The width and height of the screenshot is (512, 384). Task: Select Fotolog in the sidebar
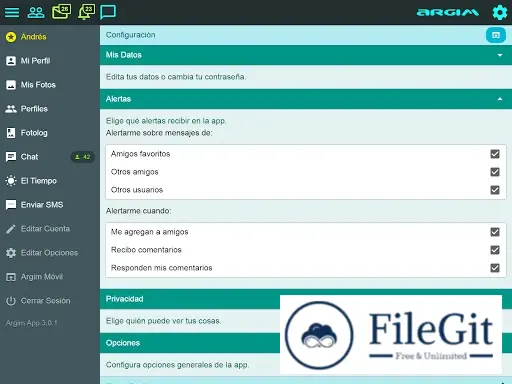click(x=50, y=133)
